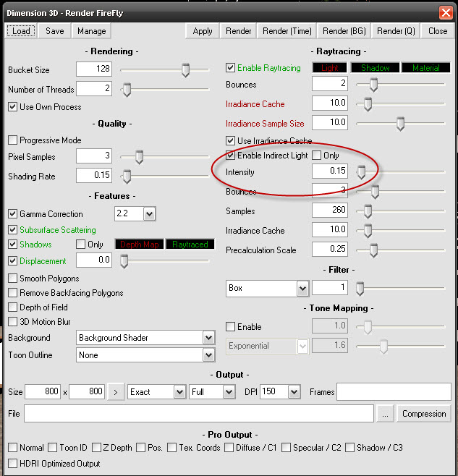Viewport: 458px width, 476px height.
Task: Enable 3D Motion Blur
Action: 12,321
